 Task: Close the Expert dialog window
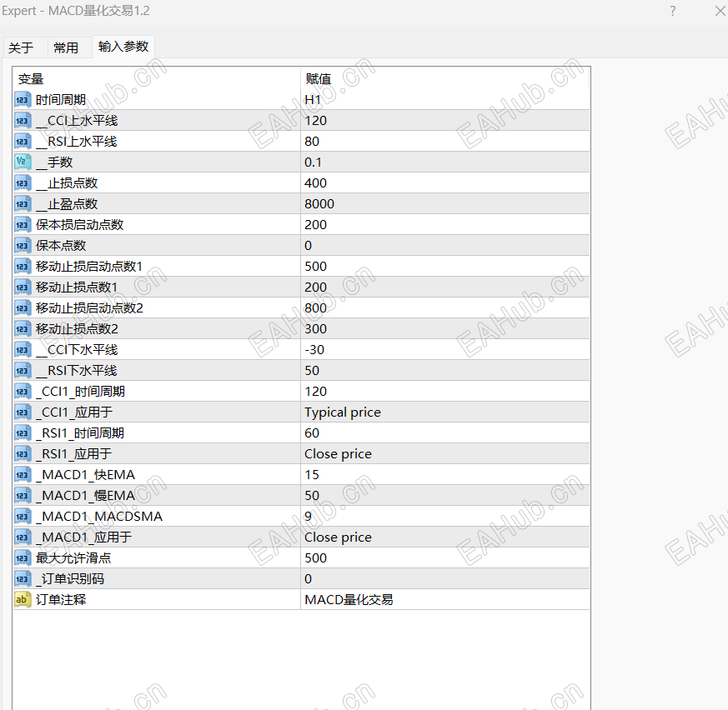(720, 11)
